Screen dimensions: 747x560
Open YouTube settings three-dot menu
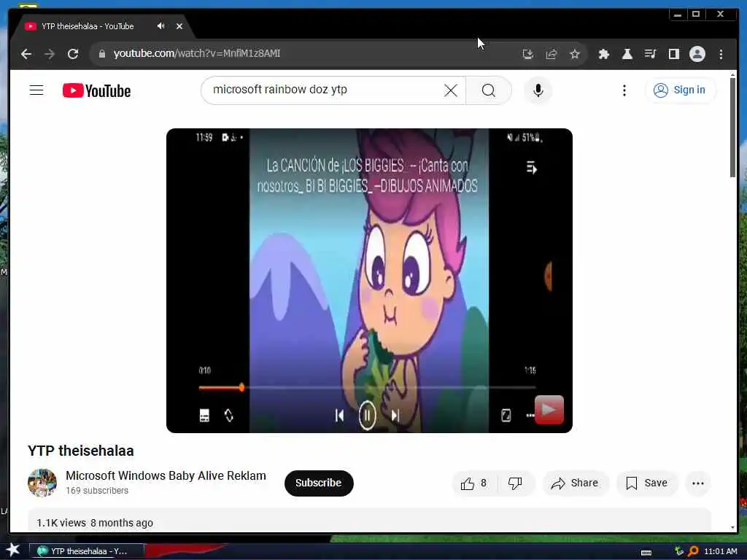pyautogui.click(x=624, y=90)
